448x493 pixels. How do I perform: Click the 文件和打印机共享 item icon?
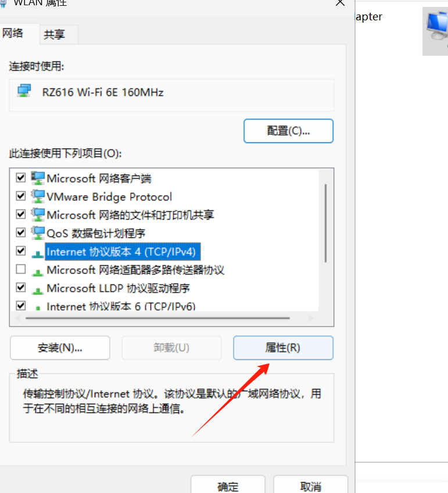click(38, 215)
